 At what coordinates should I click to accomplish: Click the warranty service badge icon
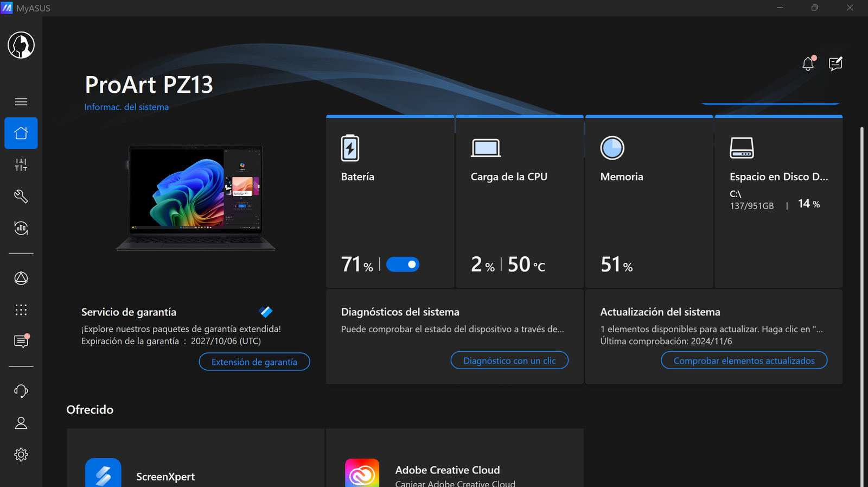click(x=266, y=312)
